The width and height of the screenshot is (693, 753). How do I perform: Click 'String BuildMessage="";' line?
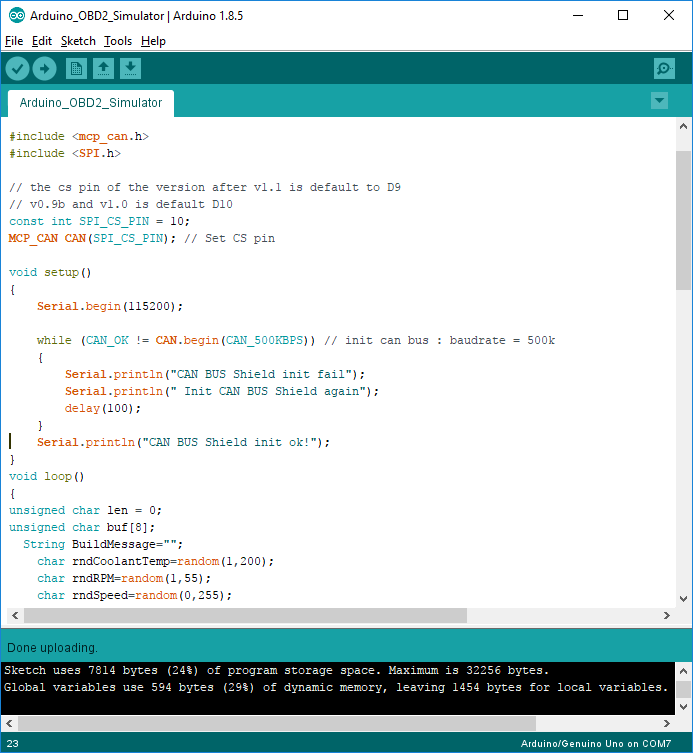[103, 545]
